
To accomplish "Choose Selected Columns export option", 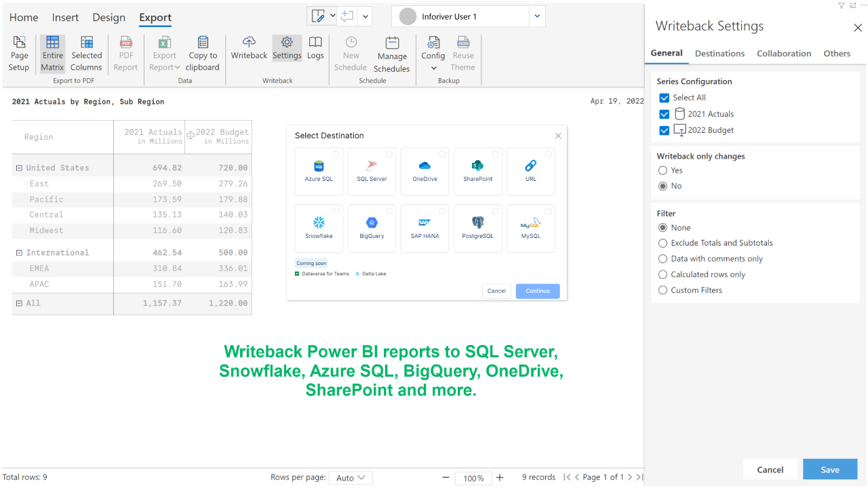I will [x=86, y=54].
